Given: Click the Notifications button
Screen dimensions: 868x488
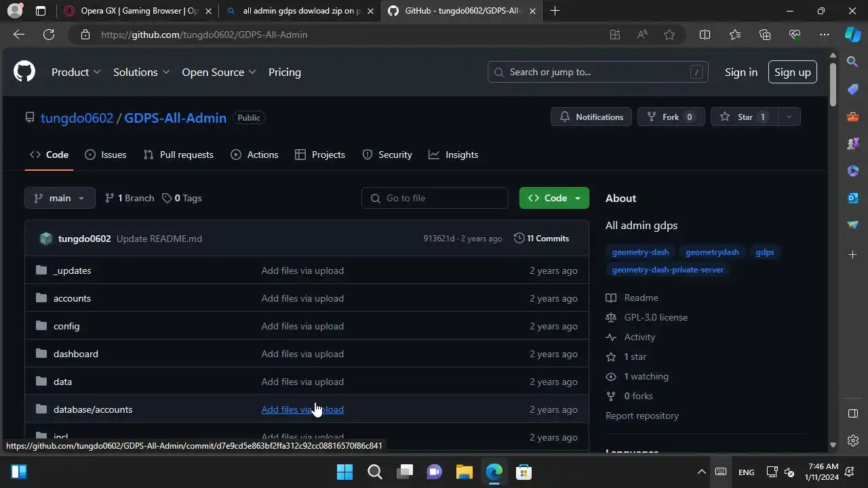Looking at the screenshot, I should [591, 117].
